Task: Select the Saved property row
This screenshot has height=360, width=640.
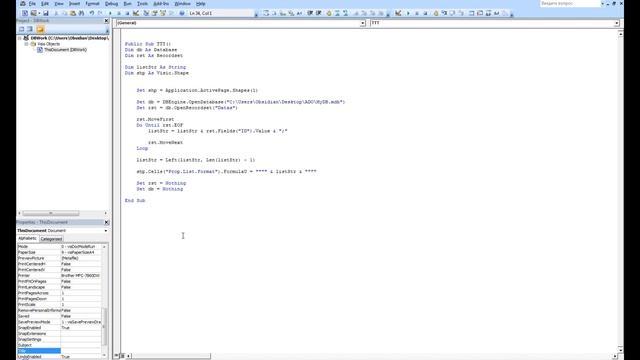Action: click(59, 316)
